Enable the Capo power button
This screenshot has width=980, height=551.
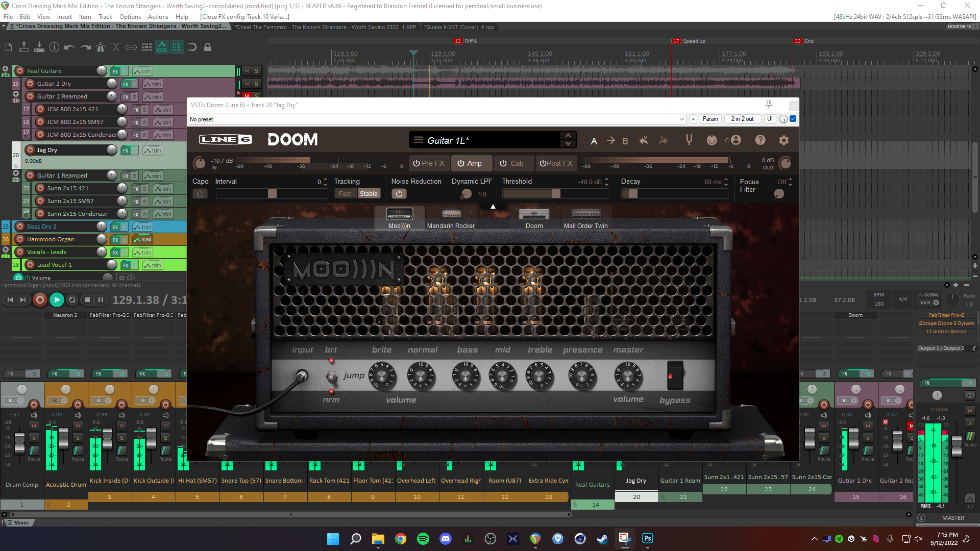tap(200, 194)
